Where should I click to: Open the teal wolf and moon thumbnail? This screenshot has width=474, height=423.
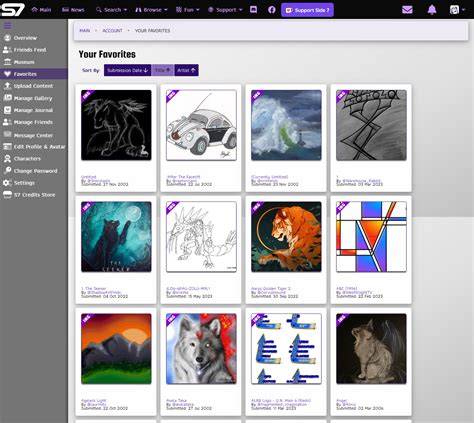click(x=116, y=237)
